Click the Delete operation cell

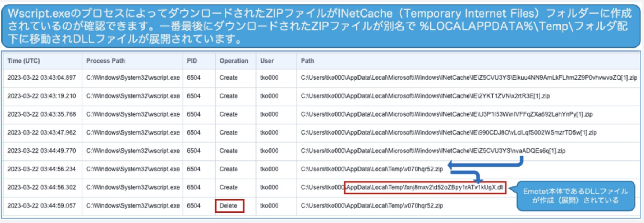coord(228,205)
